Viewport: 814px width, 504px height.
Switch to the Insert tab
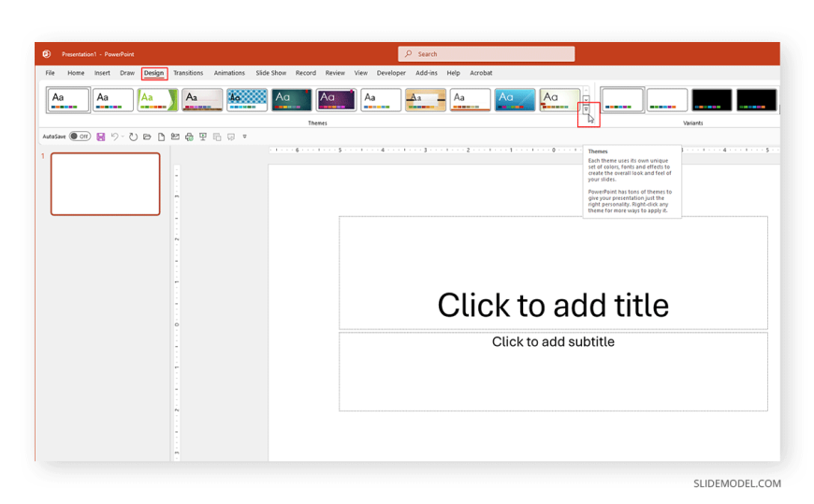[x=102, y=73]
